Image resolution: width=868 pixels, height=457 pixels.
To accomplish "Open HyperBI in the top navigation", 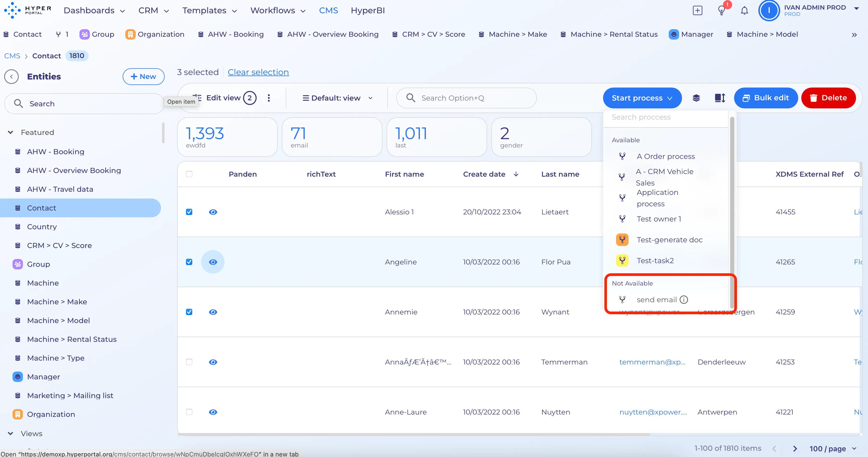I will [368, 10].
